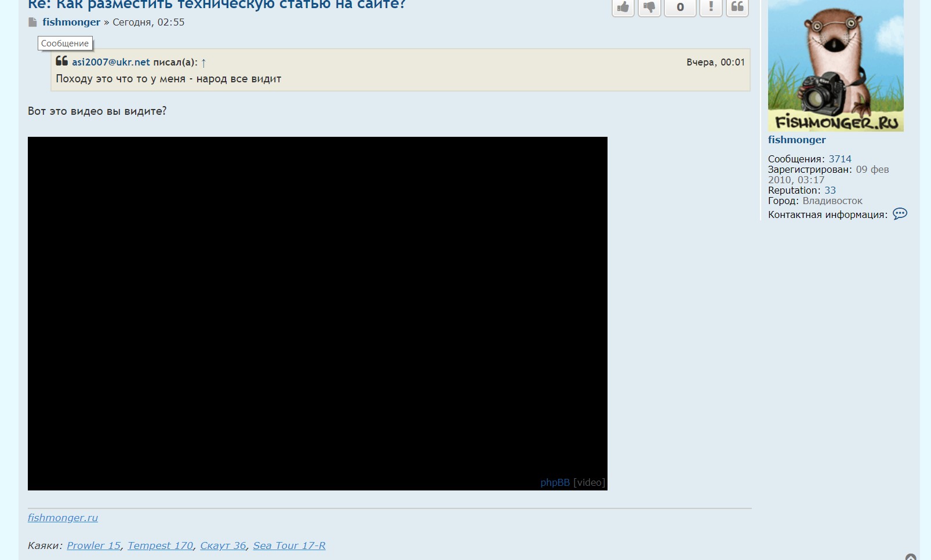Open the 3714 messages count link
The image size is (931, 560).
[x=839, y=159]
